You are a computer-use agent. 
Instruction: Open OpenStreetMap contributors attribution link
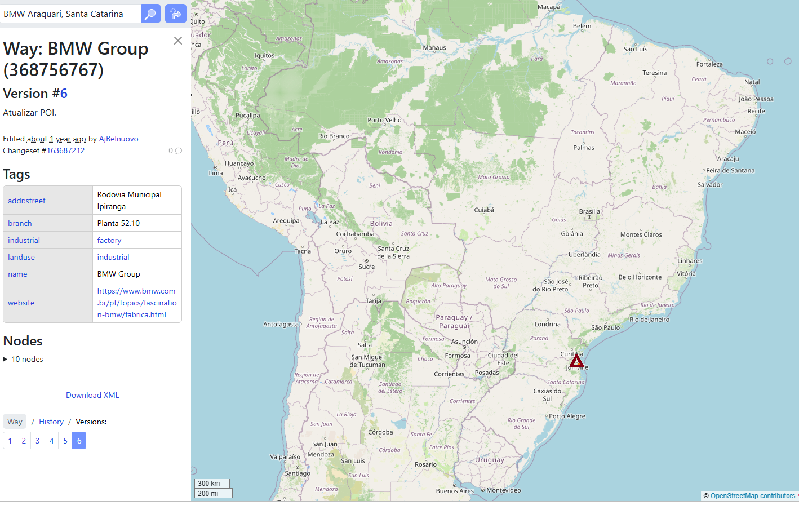(x=753, y=496)
